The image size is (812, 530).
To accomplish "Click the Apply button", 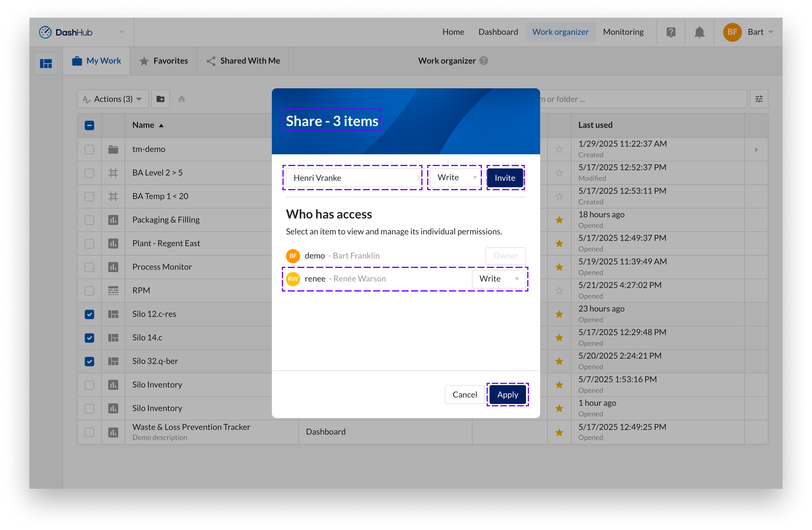I will tap(507, 395).
